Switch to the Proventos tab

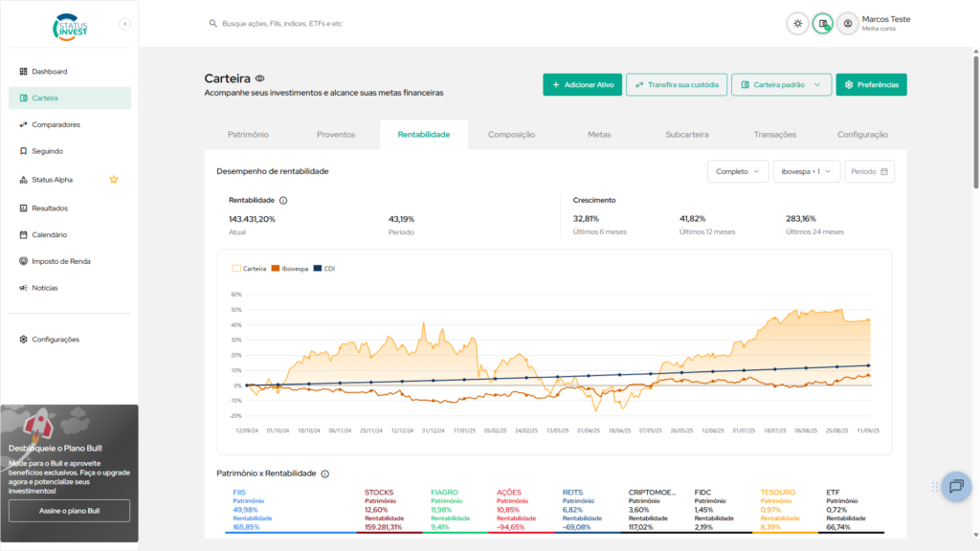pyautogui.click(x=336, y=134)
